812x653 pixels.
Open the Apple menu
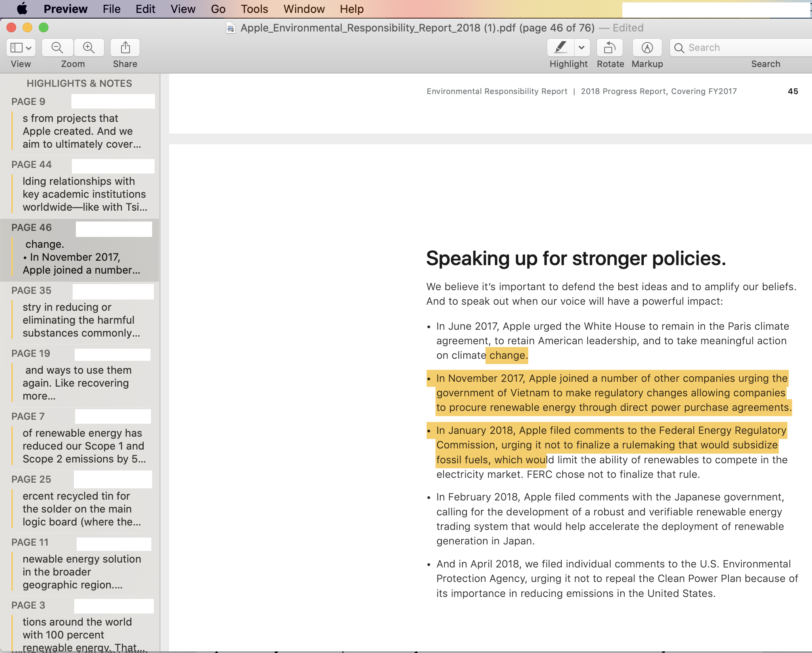[22, 8]
